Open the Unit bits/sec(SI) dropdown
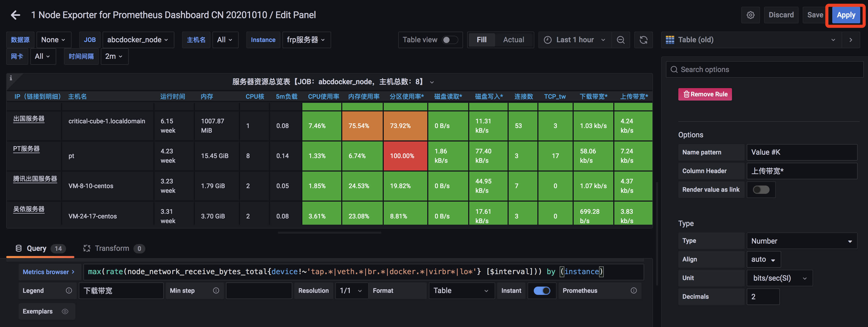868x327 pixels. point(779,278)
